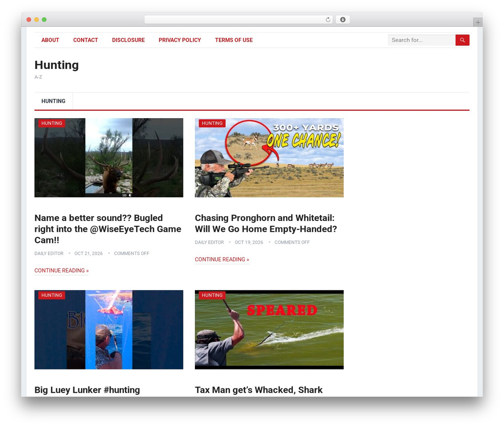Open 'Big Luey Lunker #hunting' post title
The width and height of the screenshot is (504, 427).
pyautogui.click(x=87, y=390)
